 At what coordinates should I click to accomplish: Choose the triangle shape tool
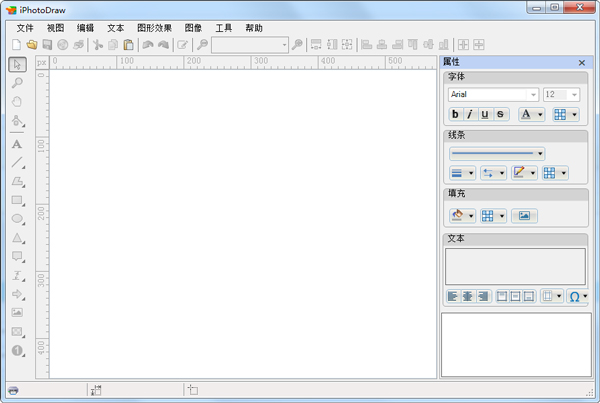point(18,238)
